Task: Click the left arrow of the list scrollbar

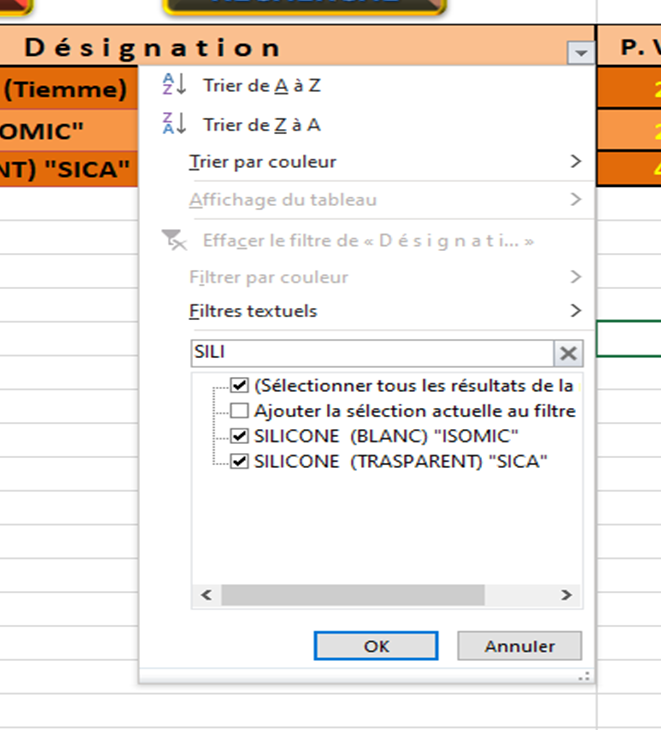Action: pos(207,595)
